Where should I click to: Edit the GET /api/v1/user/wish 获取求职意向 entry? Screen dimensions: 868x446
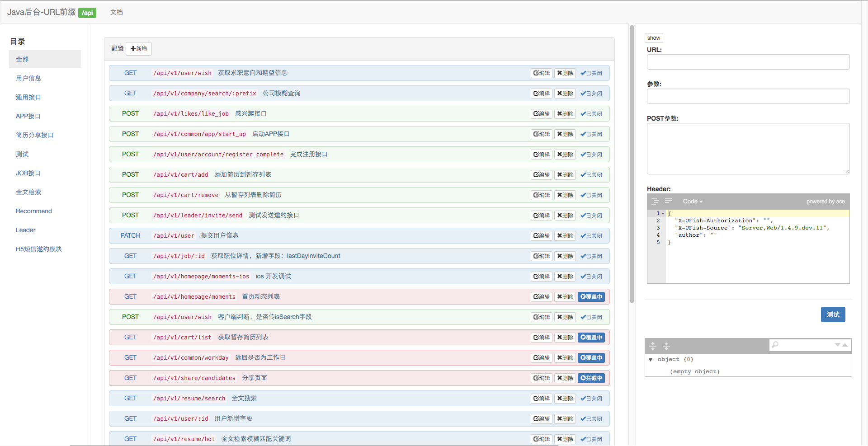(x=542, y=73)
